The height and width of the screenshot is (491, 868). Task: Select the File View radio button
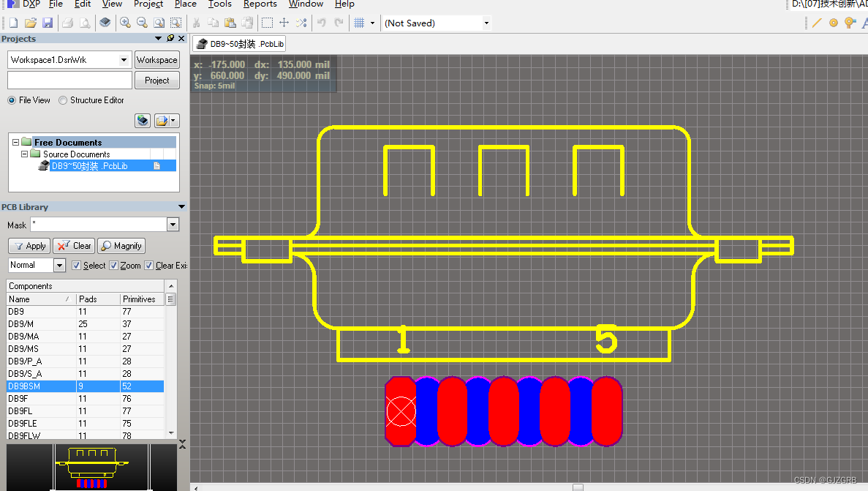12,100
